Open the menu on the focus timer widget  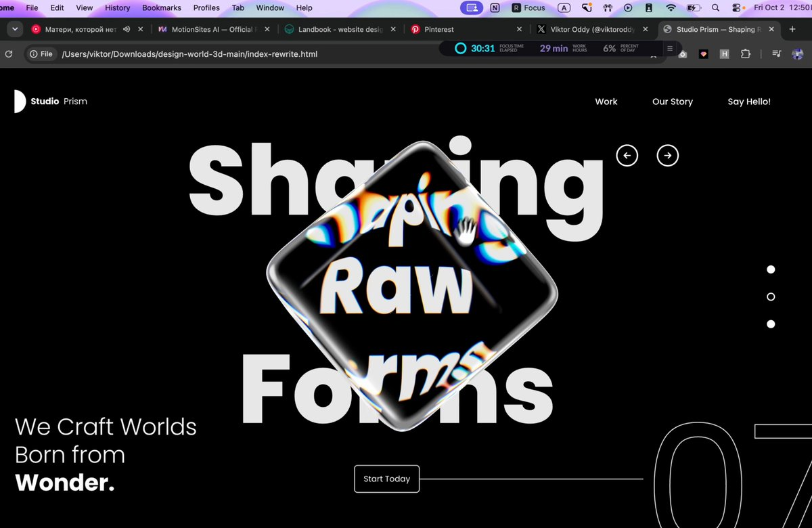point(670,49)
